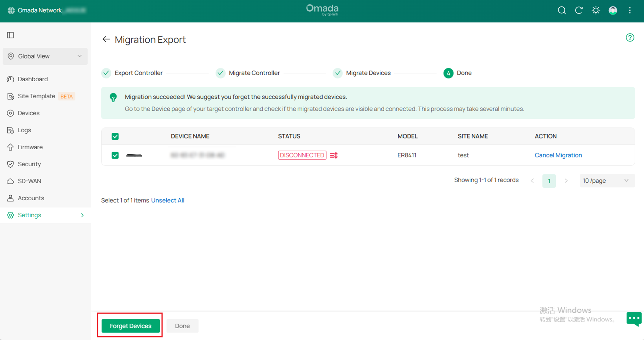Open the header overflow menu
The width and height of the screenshot is (644, 340).
point(630,10)
